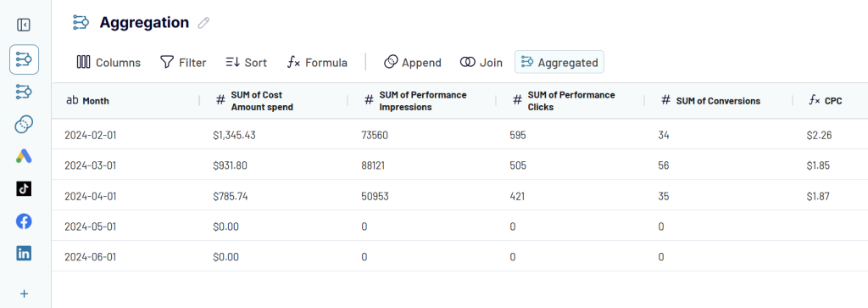Screen dimensions: 868x308
Task: Select the LinkedIn source icon
Action: (x=24, y=254)
